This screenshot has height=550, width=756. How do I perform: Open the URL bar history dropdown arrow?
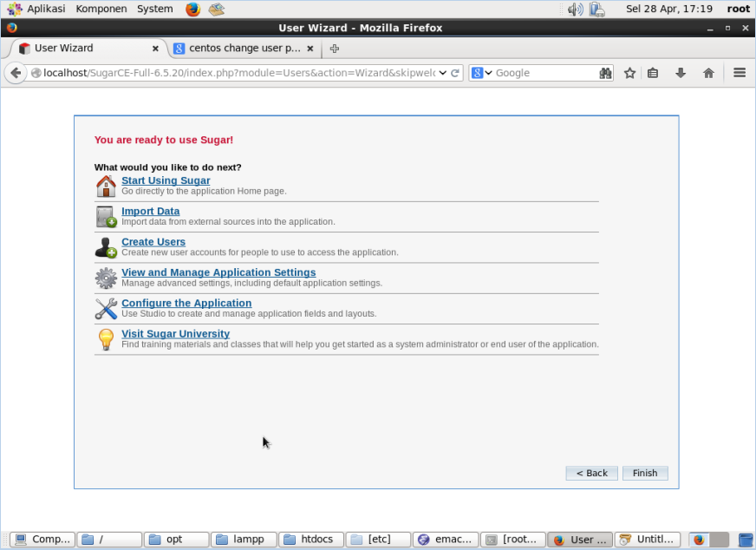(440, 73)
